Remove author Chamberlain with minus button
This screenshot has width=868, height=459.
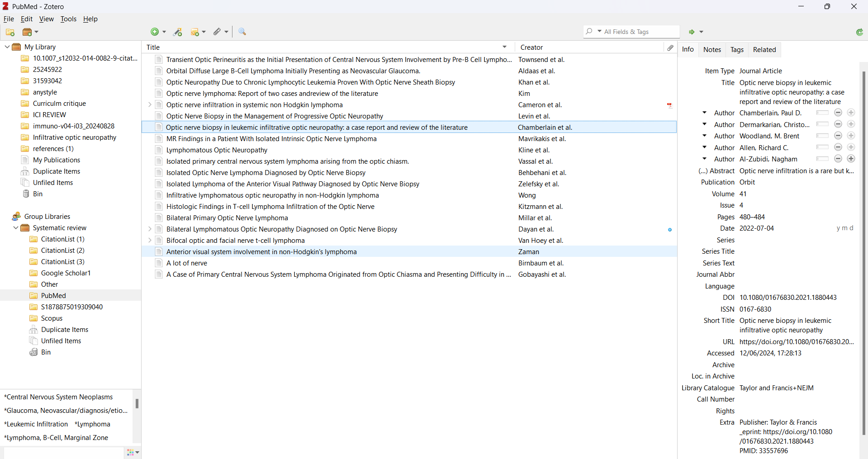[x=838, y=113]
